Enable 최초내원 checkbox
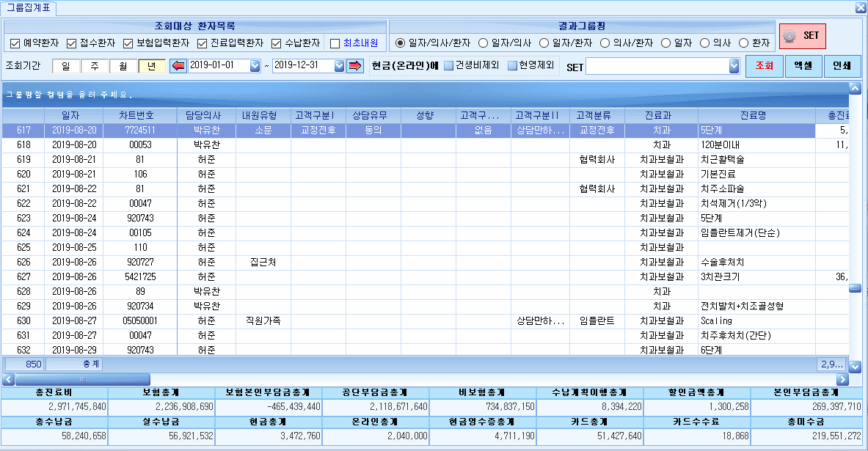Screen dimensions: 868x451 [335, 43]
